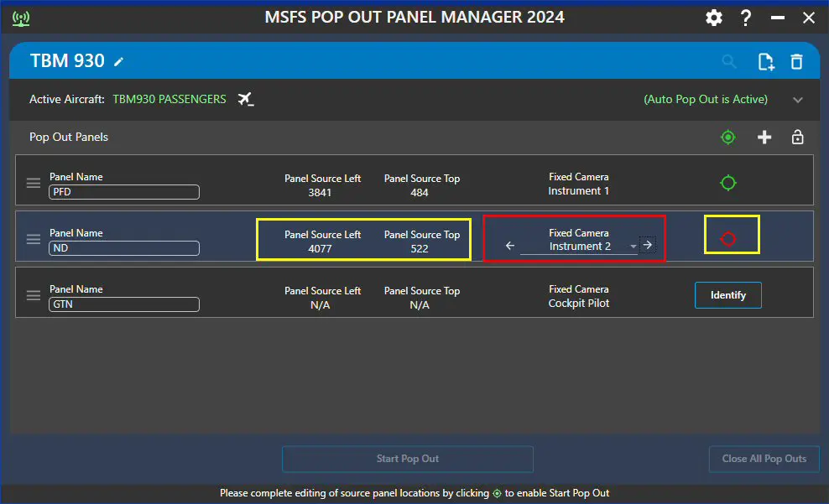Click the Auto Pop Out is Active text

706,99
